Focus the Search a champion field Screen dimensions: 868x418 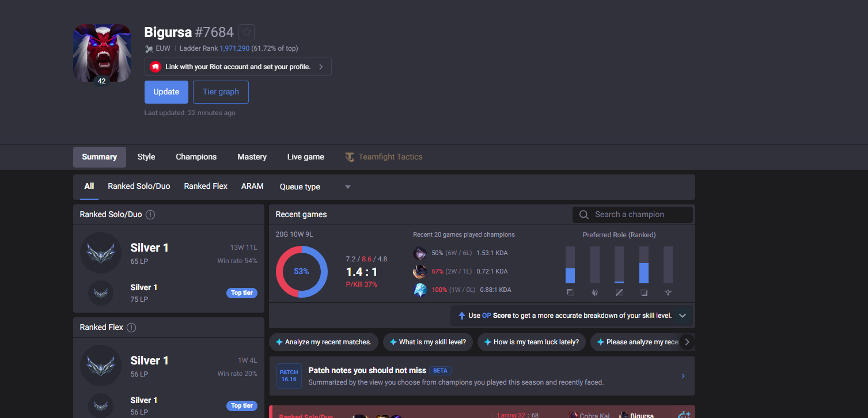[632, 215]
